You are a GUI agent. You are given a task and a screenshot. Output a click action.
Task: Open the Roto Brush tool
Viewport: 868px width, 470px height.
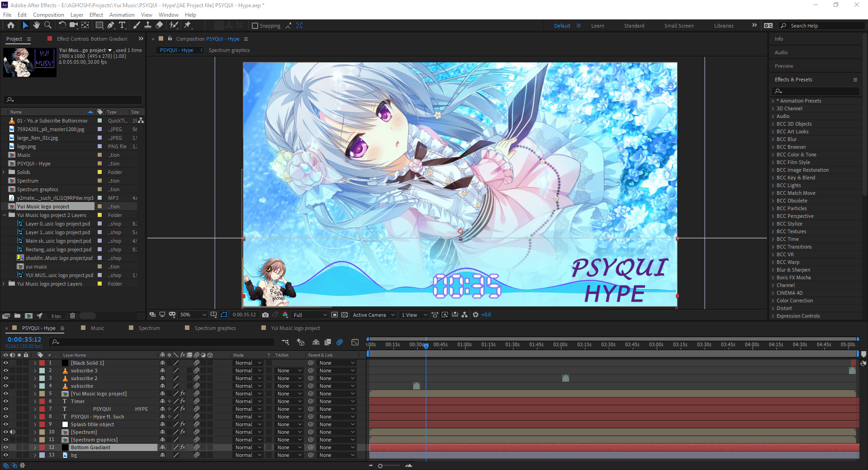coord(174,26)
